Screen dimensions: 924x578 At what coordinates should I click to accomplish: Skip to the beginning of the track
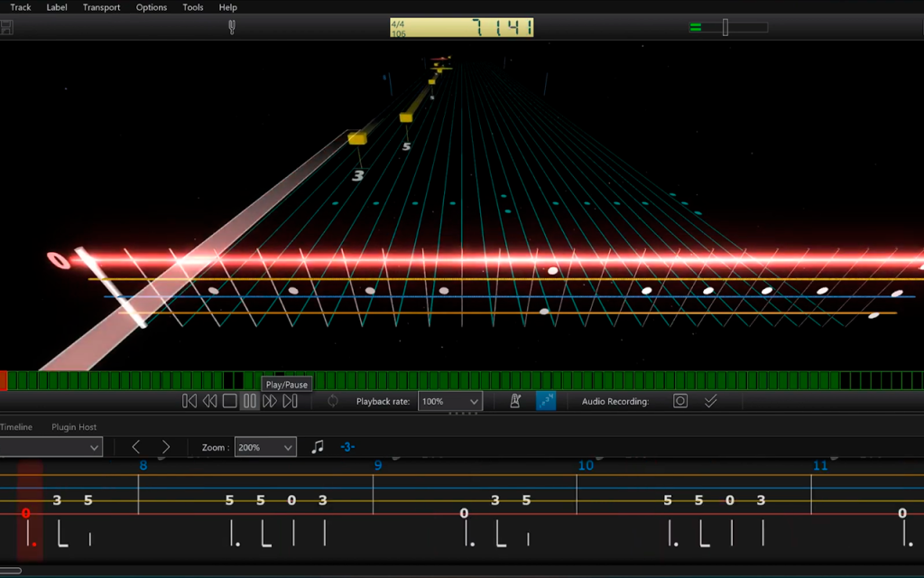(189, 401)
